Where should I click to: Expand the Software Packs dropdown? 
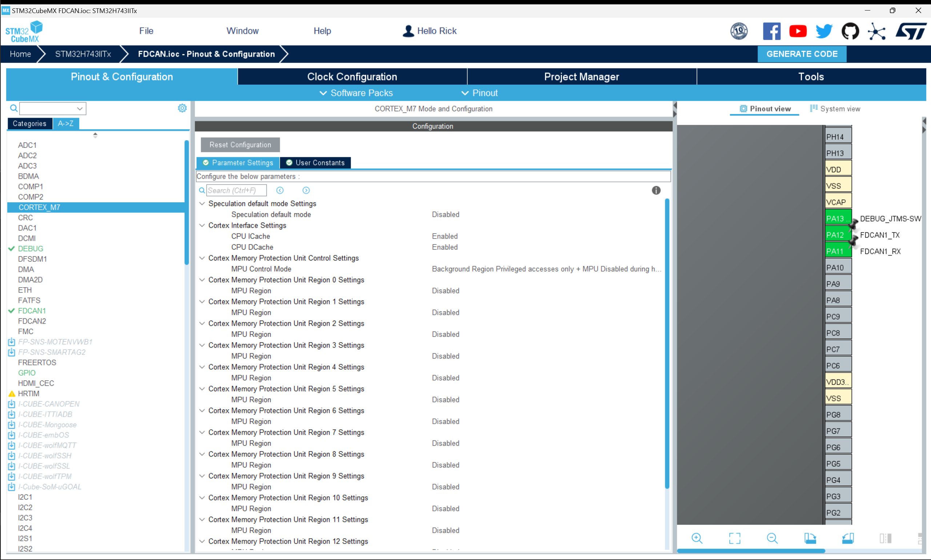coord(356,93)
